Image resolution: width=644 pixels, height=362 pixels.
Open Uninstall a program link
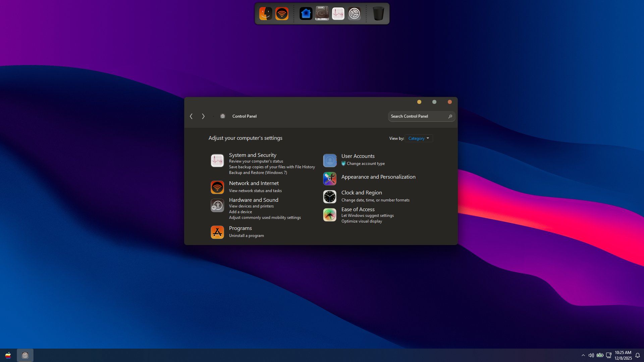[x=246, y=236]
